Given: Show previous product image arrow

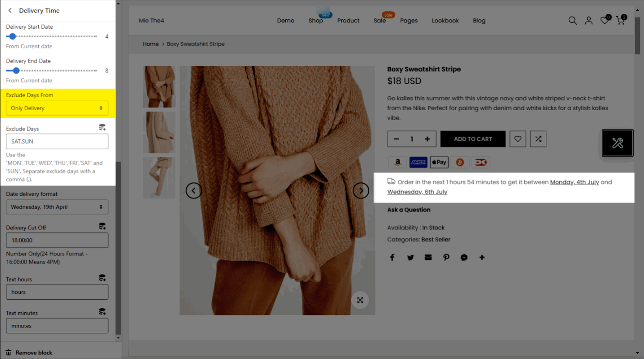Looking at the screenshot, I should 194,191.
